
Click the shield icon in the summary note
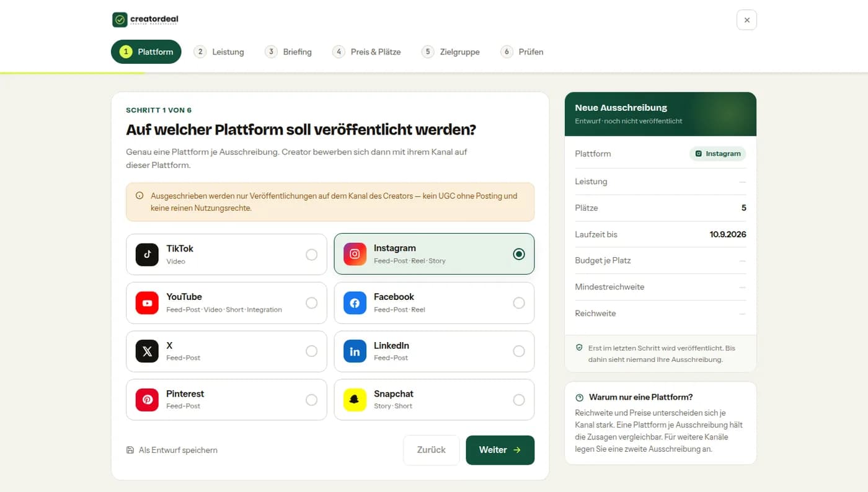coord(579,348)
